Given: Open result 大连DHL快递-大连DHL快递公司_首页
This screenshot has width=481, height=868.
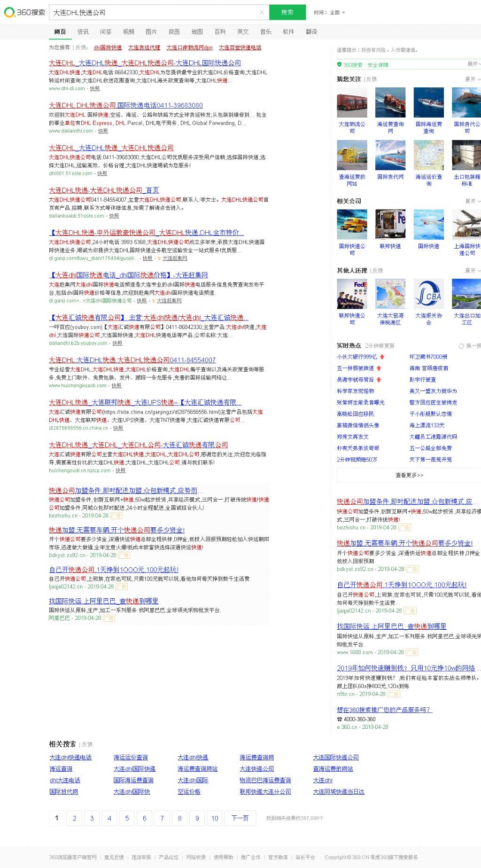Looking at the screenshot, I should click(x=104, y=190).
